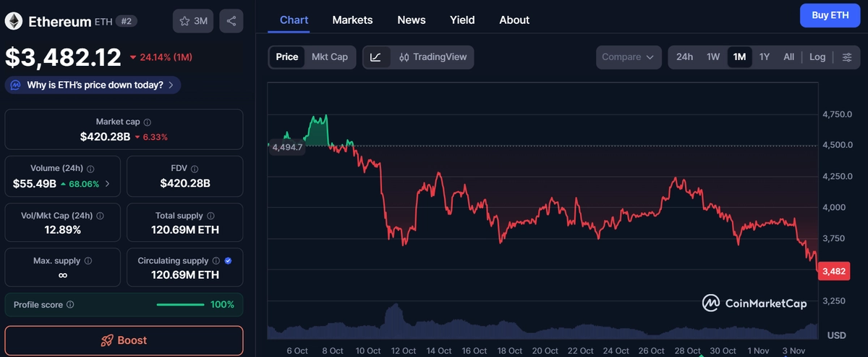Viewport: 868px width, 357px height.
Task: Click the TradingView candlestick icon
Action: [404, 57]
